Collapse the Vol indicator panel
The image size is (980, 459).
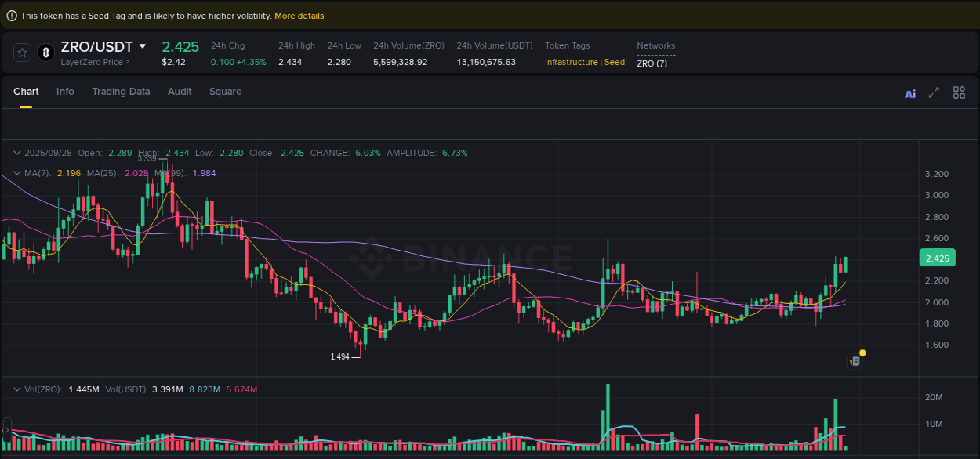(x=17, y=388)
